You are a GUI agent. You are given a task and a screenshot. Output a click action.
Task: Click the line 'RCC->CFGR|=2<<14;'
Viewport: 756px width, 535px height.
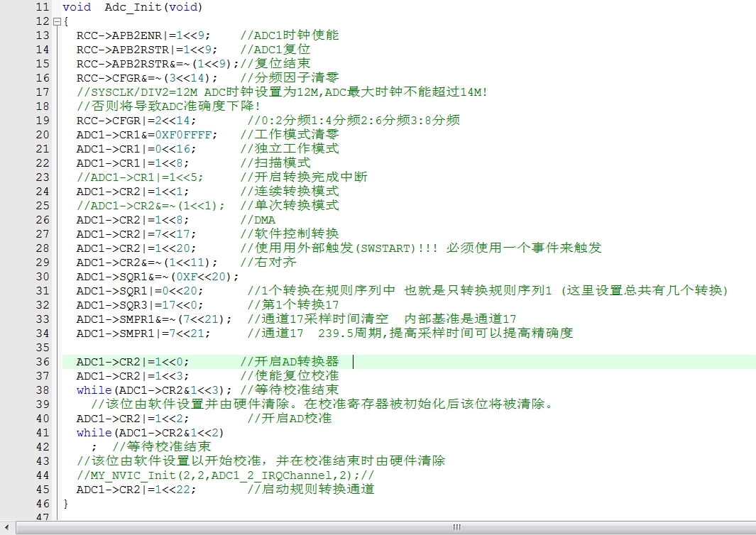tap(136, 121)
